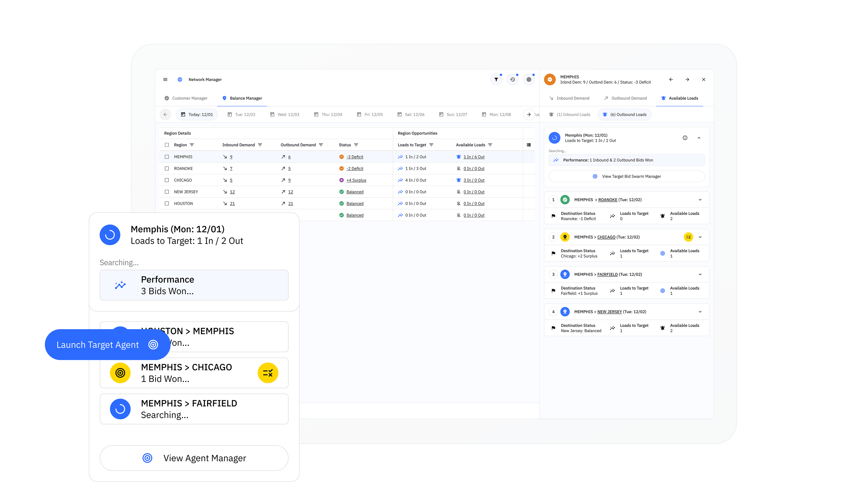Image resolution: width=868 pixels, height=488 pixels.
Task: Expand the MEMPHIS > ROANOKE load card
Action: pyautogui.click(x=700, y=199)
